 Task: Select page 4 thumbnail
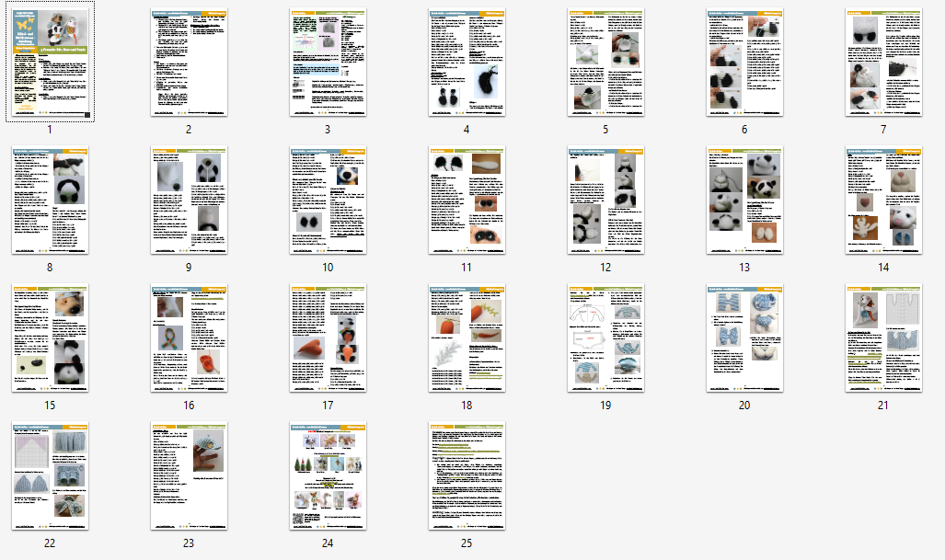coord(467,63)
